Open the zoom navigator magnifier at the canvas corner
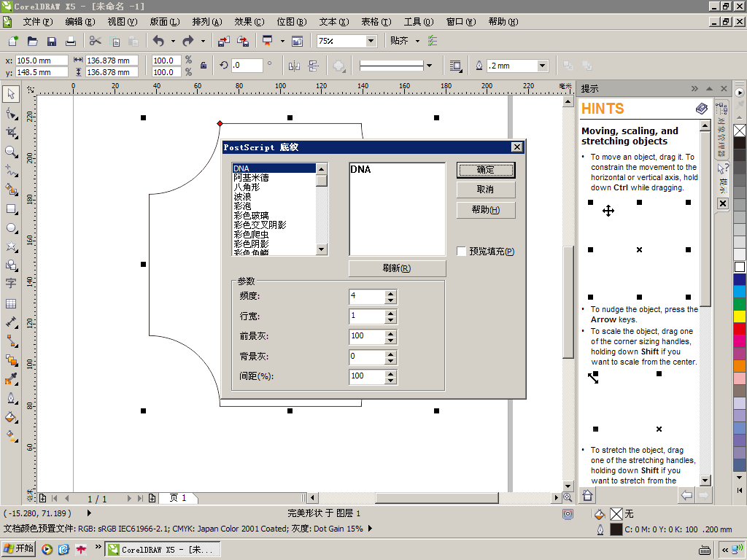 (568, 497)
